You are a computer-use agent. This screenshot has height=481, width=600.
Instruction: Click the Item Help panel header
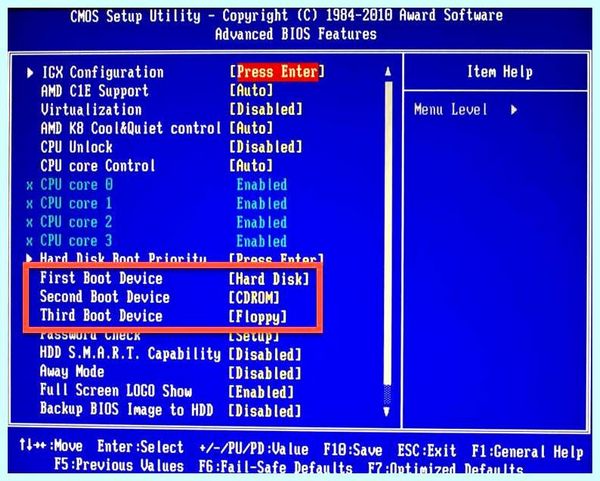500,72
